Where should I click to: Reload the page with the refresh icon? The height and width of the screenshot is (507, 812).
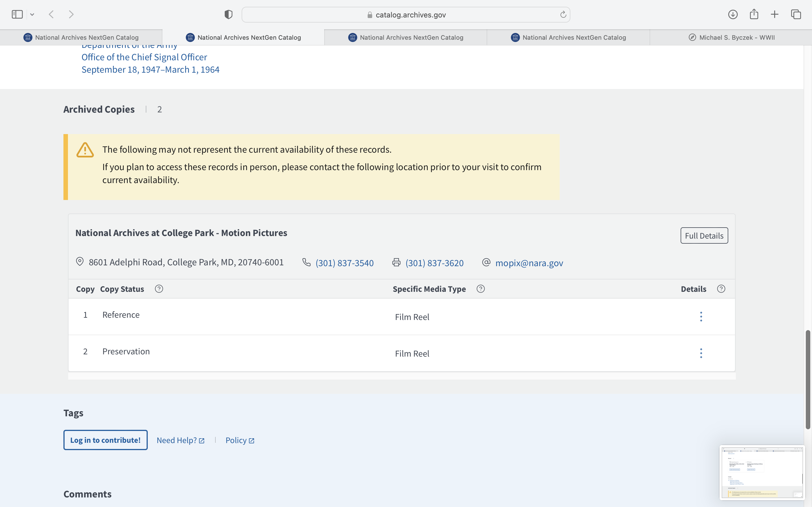563,14
